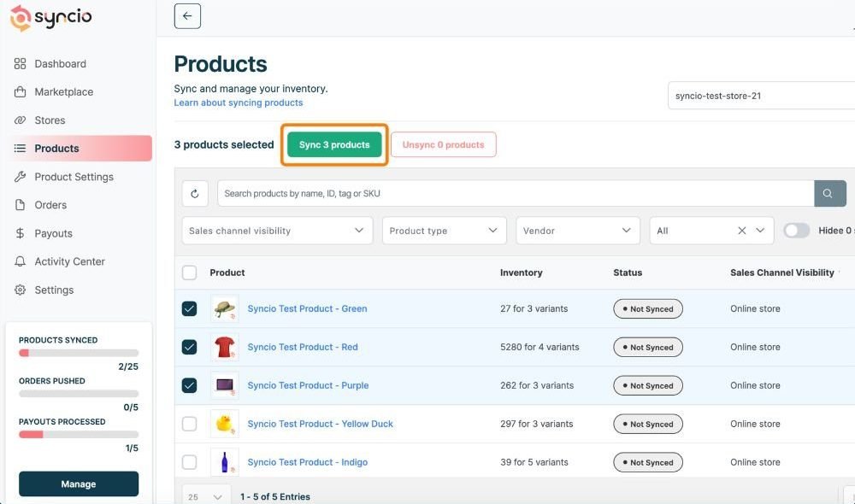Uncheck Syncio Test Product - Purple checkbox
This screenshot has width=855, height=504.
[189, 385]
